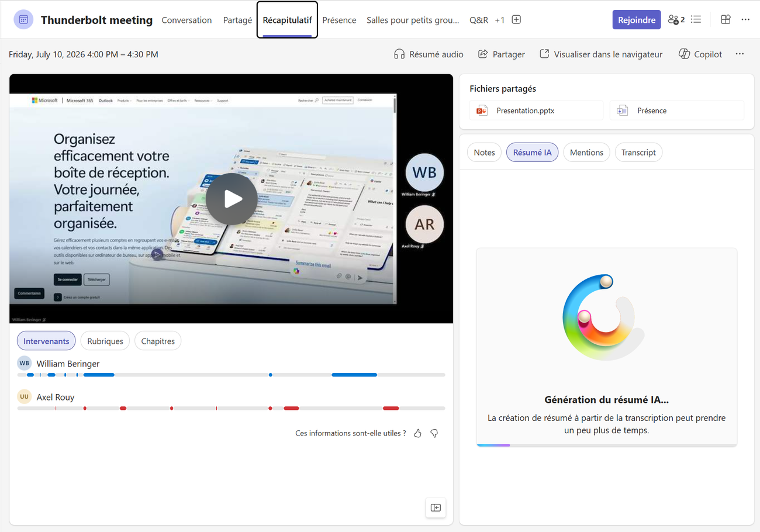Open Copilot from the recap toolbar
The width and height of the screenshot is (760, 532).
coord(700,54)
